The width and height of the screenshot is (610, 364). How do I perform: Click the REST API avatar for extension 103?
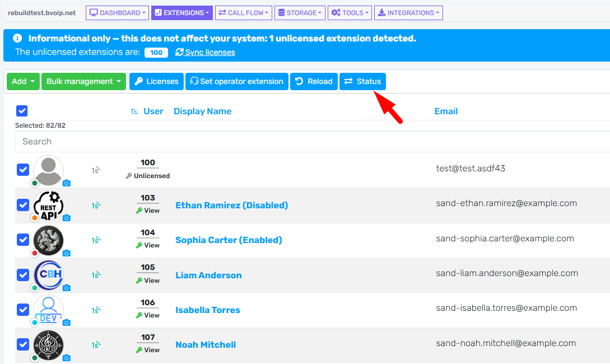[49, 205]
